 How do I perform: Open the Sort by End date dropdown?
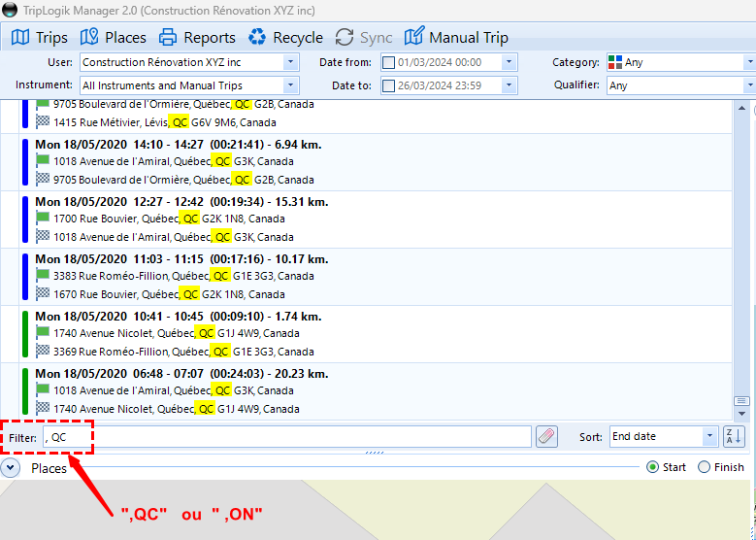(709, 436)
